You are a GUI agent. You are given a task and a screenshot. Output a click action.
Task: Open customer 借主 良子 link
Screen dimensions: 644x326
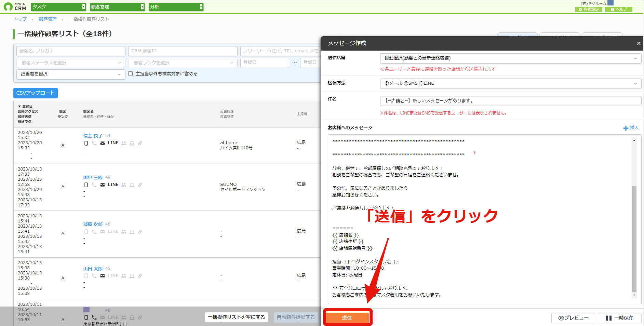[93, 136]
